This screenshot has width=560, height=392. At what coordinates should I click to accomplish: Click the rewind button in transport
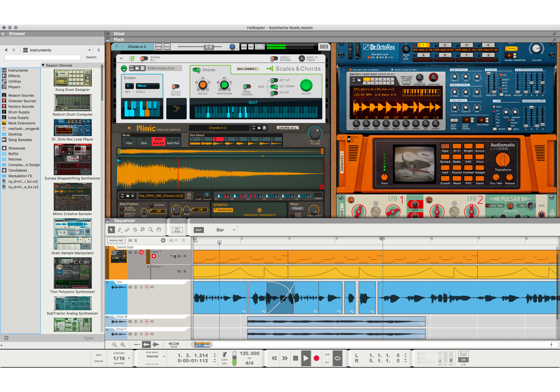pyautogui.click(x=274, y=358)
